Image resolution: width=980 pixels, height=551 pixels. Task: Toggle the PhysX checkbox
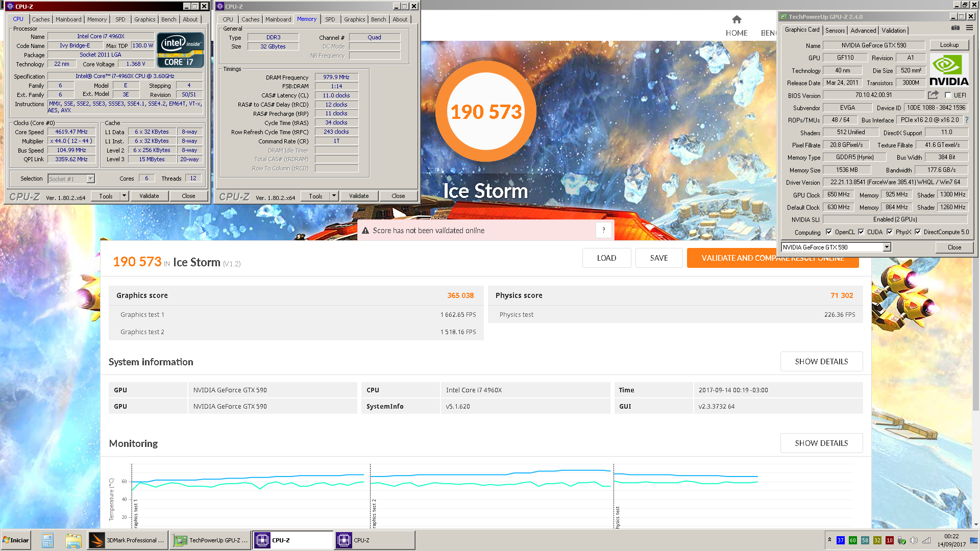click(x=890, y=232)
